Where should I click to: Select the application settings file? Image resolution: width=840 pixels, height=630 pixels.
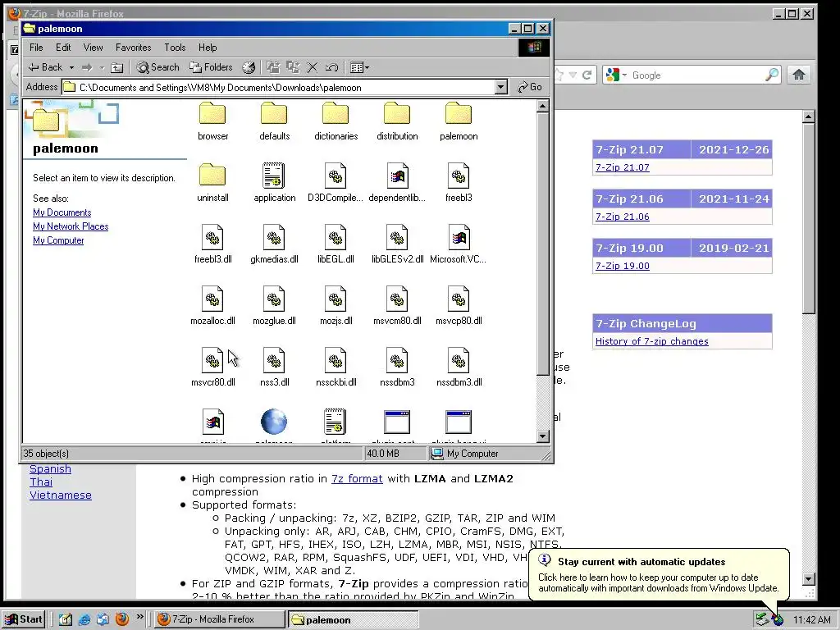click(274, 183)
